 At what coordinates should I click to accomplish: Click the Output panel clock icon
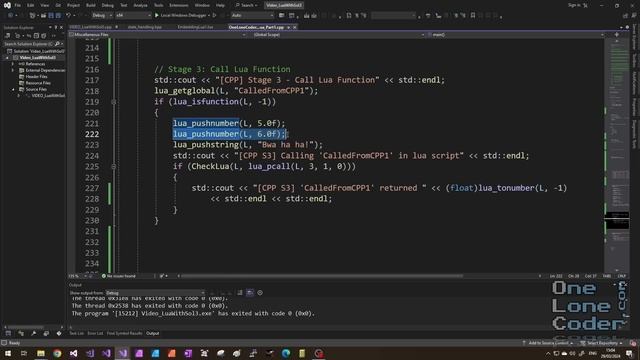260,293
